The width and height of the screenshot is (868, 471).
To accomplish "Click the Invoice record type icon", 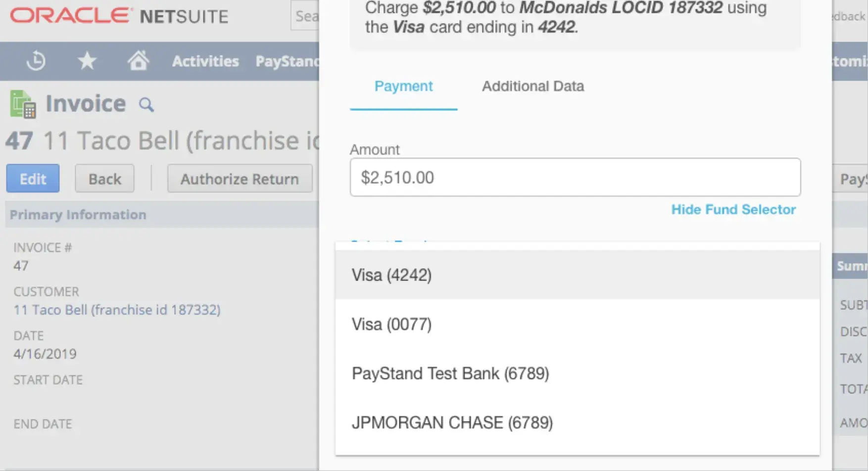I will pyautogui.click(x=23, y=104).
